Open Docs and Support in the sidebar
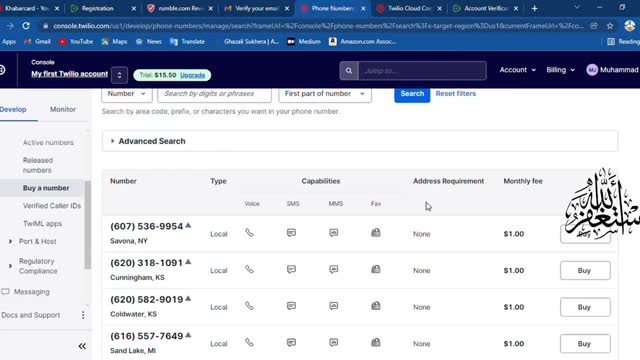Image resolution: width=640 pixels, height=360 pixels. pyautogui.click(x=31, y=315)
